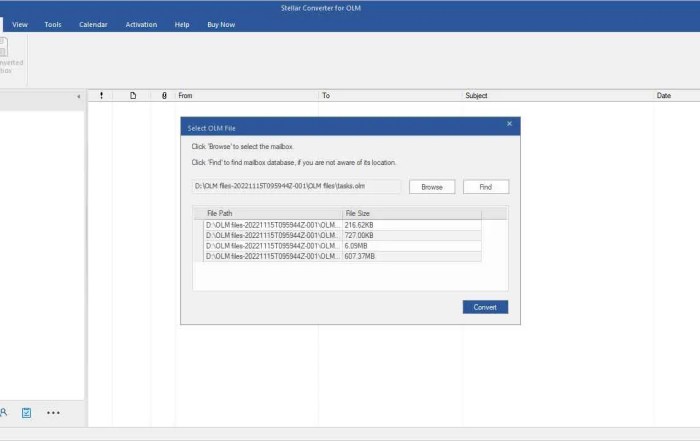The width and height of the screenshot is (700, 441).
Task: Open the View menu
Action: (20, 25)
